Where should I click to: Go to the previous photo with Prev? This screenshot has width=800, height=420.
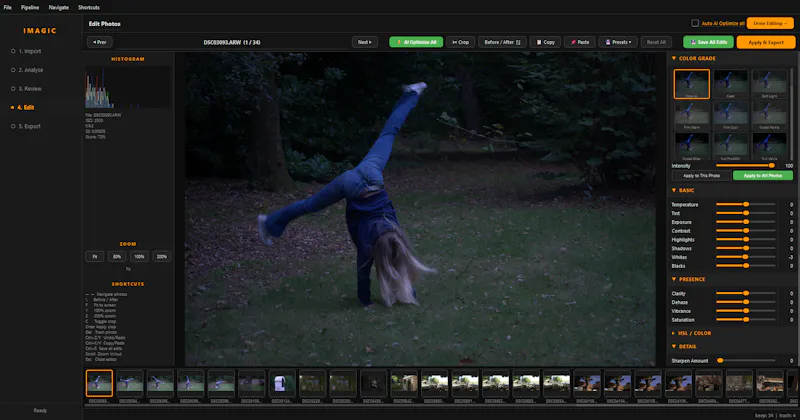pos(99,42)
